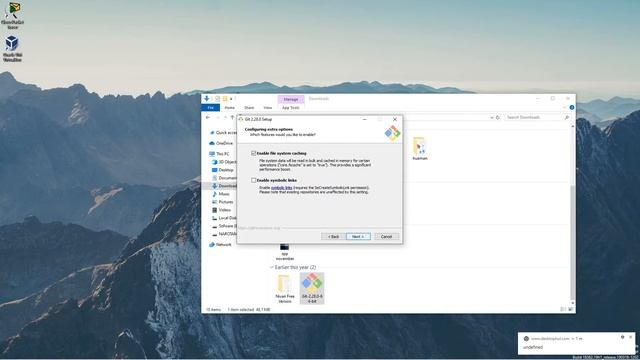The image size is (640, 360).
Task: Open Pictures in the sidebar
Action: tap(222, 202)
